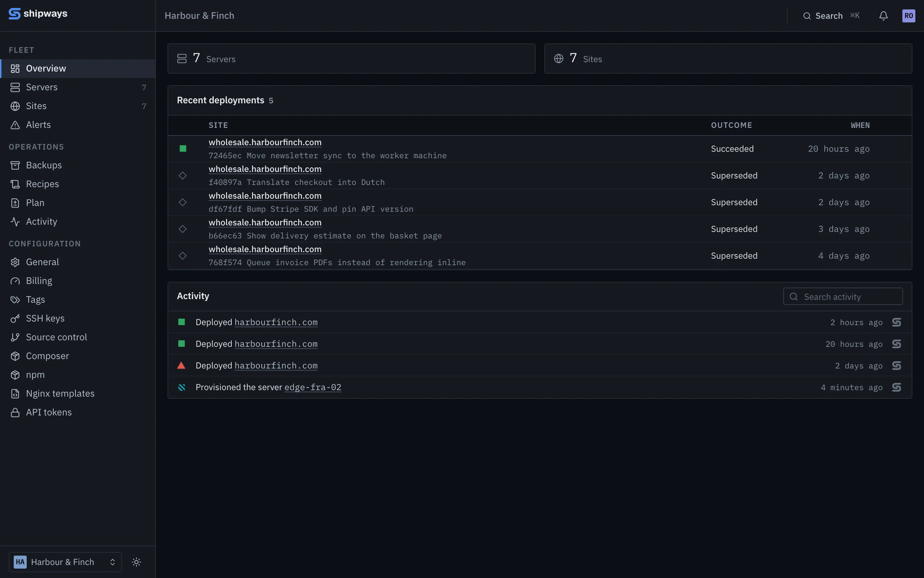The image size is (924, 578).
Task: Click the npm package icon
Action: click(x=15, y=375)
